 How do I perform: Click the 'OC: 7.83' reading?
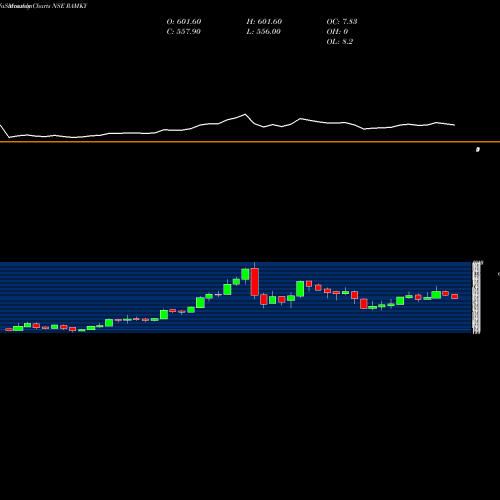(342, 22)
